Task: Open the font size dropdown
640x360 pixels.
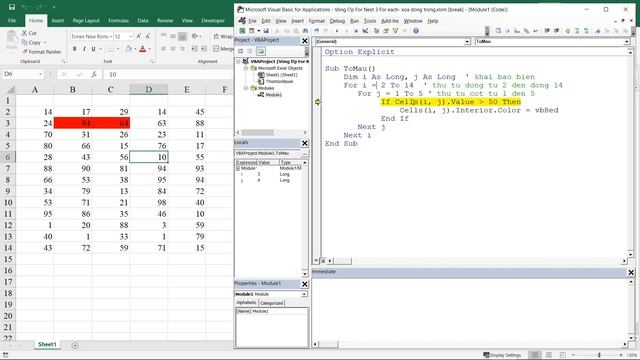Action: pyautogui.click(x=131, y=37)
